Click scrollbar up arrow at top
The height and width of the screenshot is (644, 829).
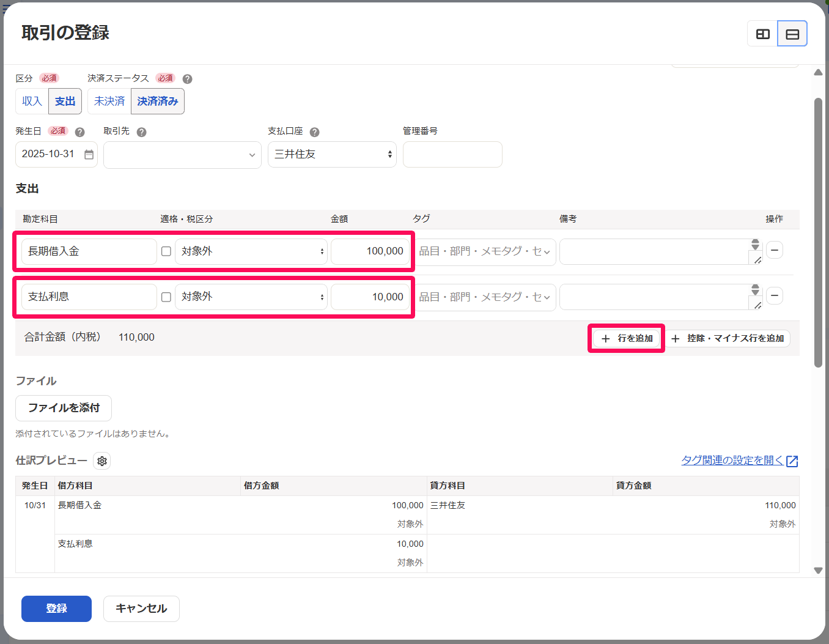click(x=818, y=72)
